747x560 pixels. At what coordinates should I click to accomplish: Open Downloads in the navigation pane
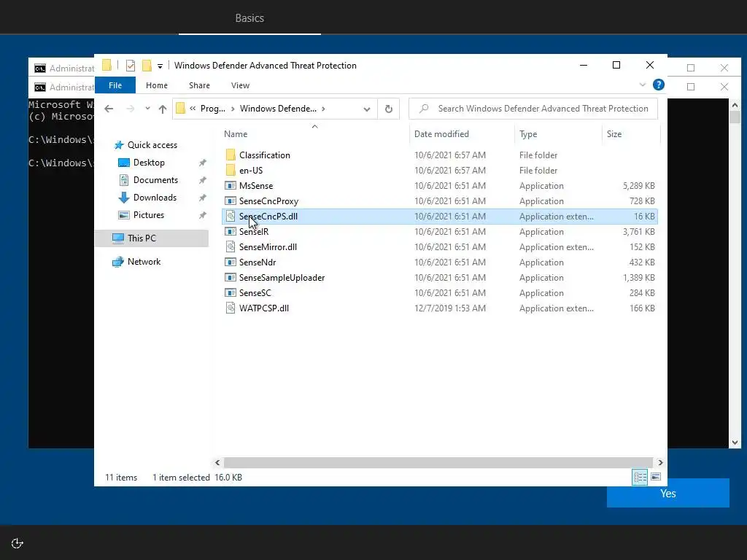pyautogui.click(x=155, y=197)
